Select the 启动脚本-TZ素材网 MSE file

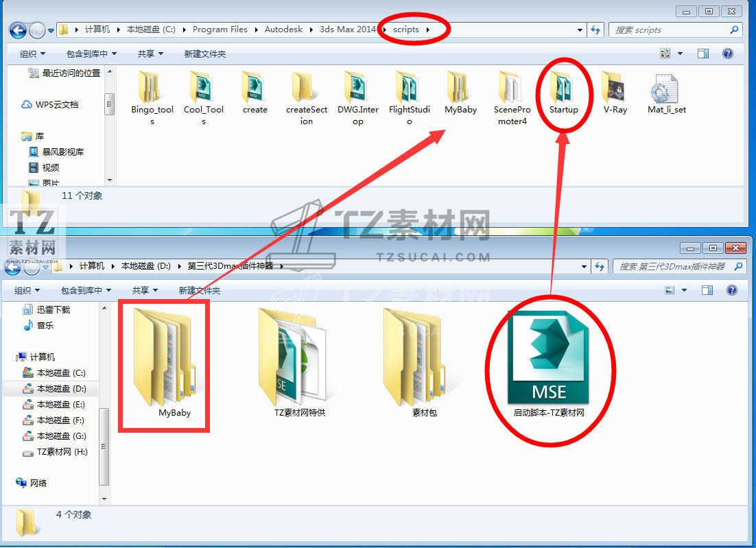tap(549, 363)
